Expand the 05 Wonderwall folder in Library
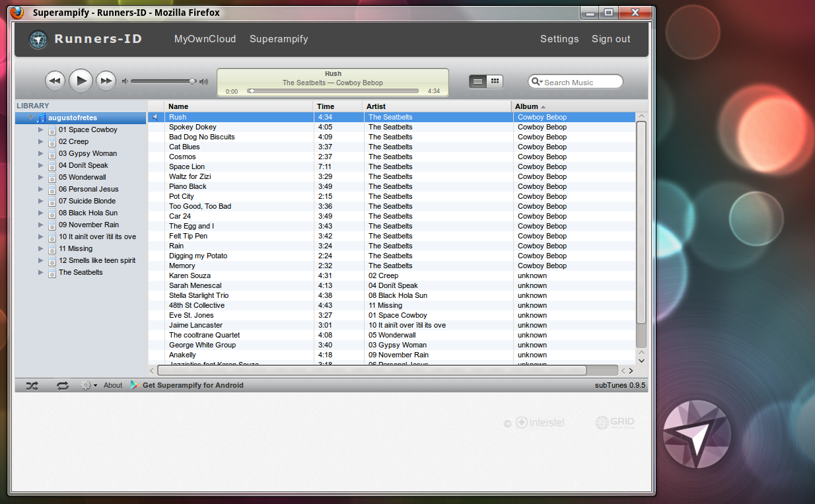Image resolution: width=815 pixels, height=504 pixels. pyautogui.click(x=40, y=178)
